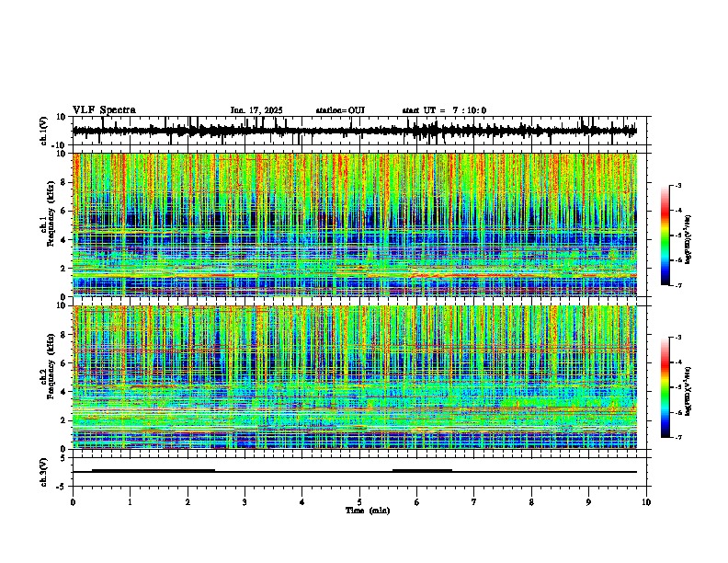Click time axis tick label '9'
728x563 pixels.
[588, 502]
